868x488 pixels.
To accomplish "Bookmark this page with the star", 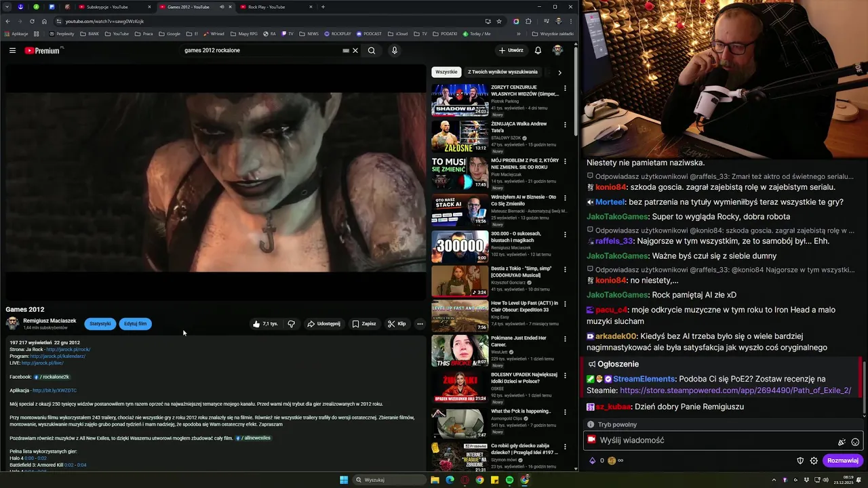I will click(499, 21).
